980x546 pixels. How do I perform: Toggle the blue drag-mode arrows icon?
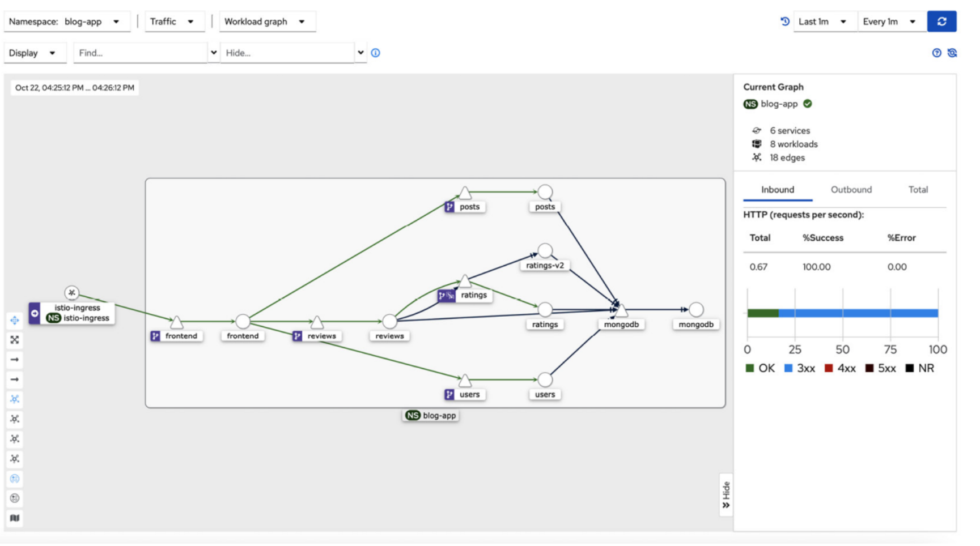(15, 320)
